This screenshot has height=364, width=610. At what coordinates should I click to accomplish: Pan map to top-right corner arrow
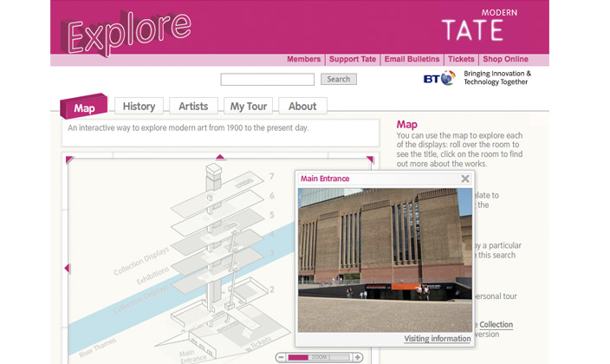pyautogui.click(x=370, y=159)
